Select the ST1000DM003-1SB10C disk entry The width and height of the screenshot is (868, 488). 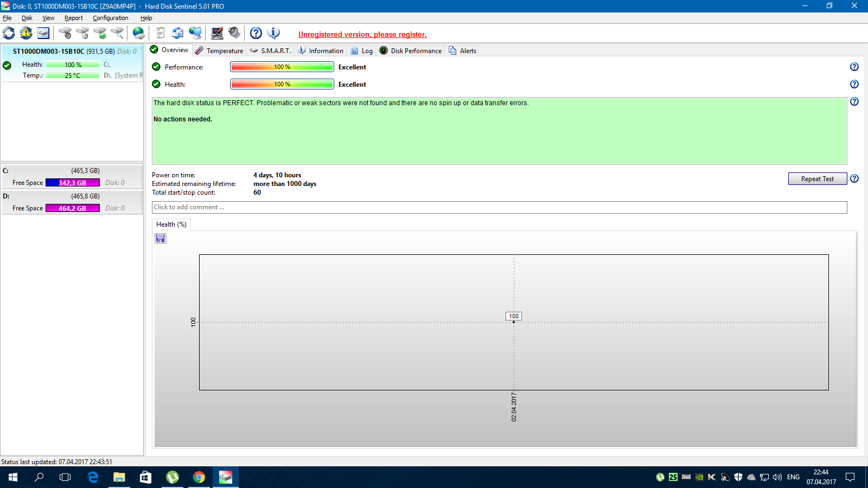[72, 63]
